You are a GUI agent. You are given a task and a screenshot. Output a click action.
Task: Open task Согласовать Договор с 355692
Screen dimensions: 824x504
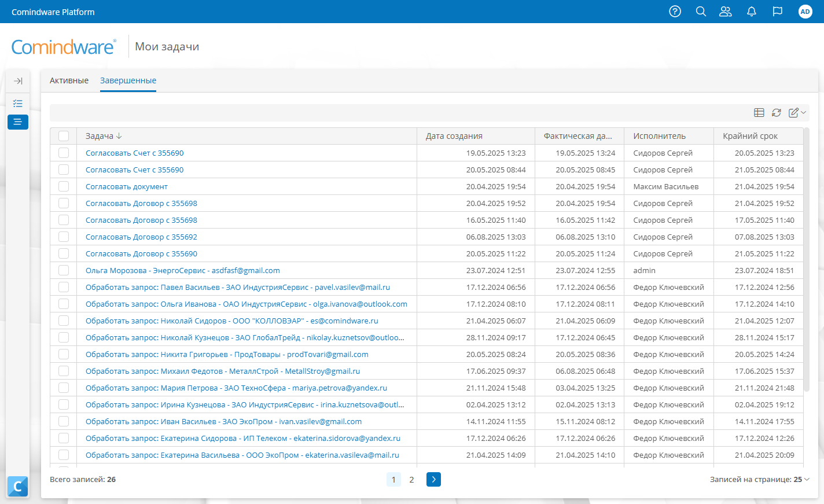coord(141,237)
